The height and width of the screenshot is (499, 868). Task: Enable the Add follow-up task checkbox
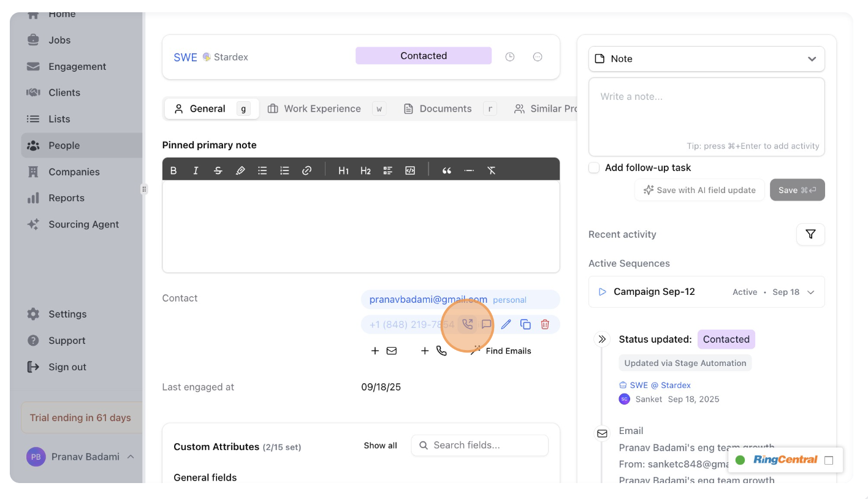point(594,167)
